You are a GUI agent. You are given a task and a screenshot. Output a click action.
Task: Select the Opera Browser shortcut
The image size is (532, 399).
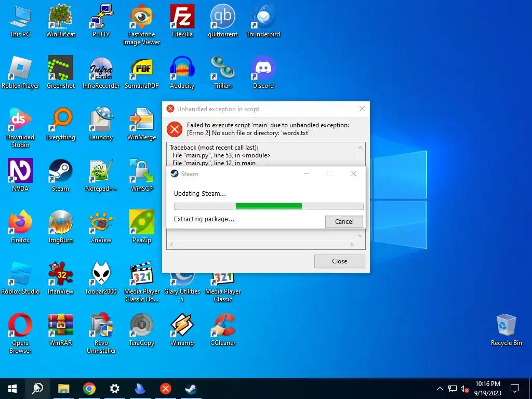coord(20,334)
